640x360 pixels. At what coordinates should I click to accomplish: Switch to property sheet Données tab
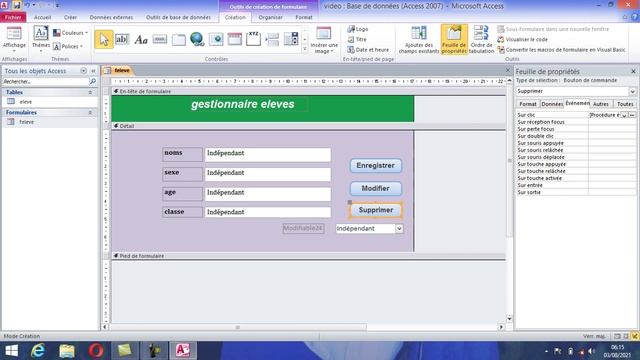pos(552,104)
